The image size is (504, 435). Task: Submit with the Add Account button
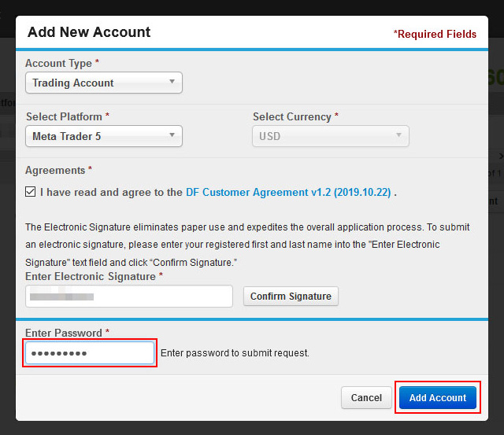point(438,397)
